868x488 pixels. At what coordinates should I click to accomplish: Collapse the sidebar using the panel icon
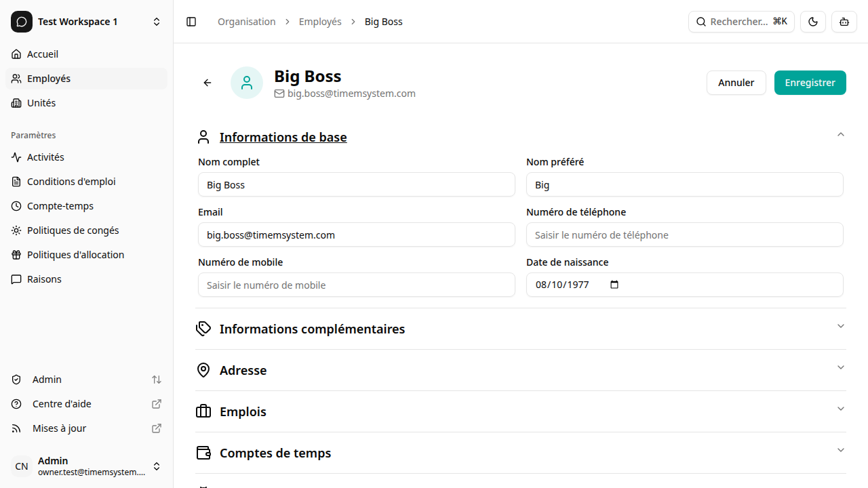[x=191, y=21]
